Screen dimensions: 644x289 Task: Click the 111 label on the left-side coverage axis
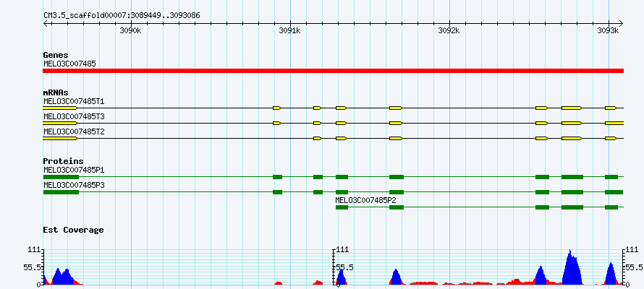(x=35, y=250)
